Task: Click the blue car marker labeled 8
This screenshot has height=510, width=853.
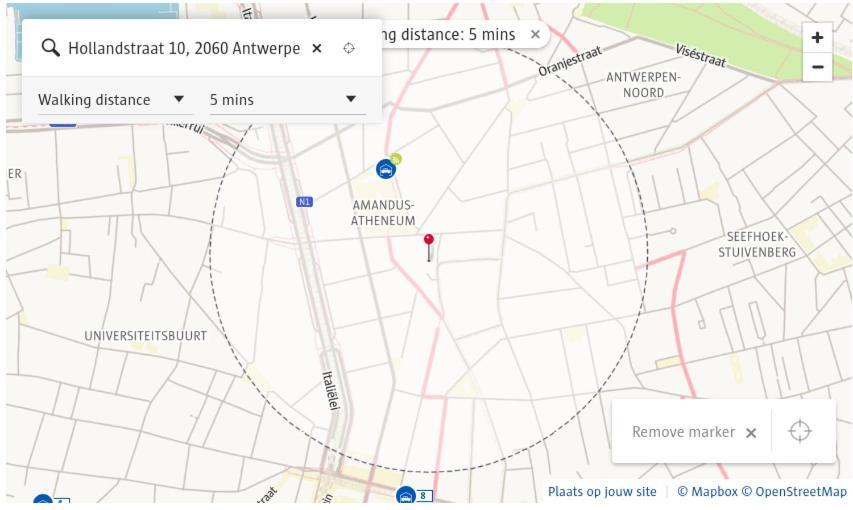Action: [x=406, y=496]
